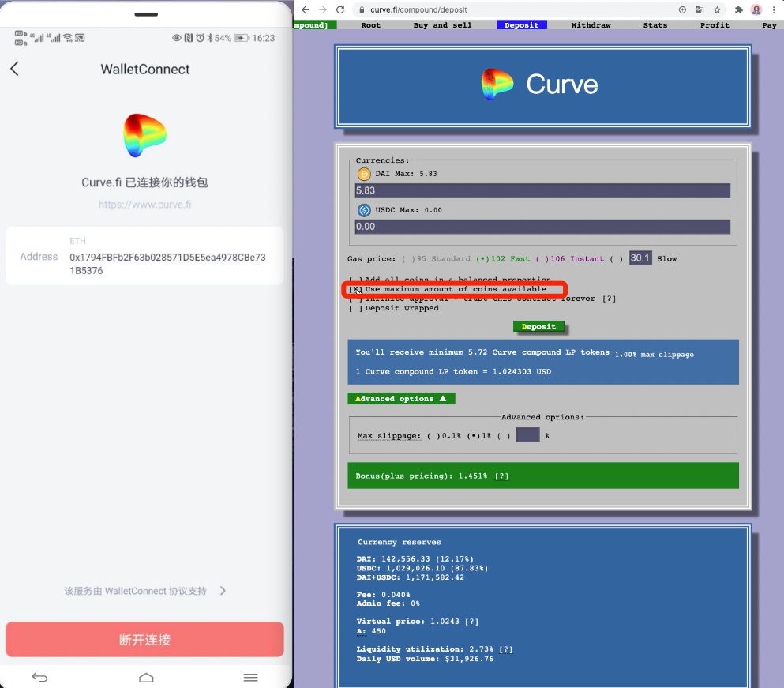Open the Stats tab
Image resolution: width=784 pixels, height=688 pixels.
tap(655, 25)
